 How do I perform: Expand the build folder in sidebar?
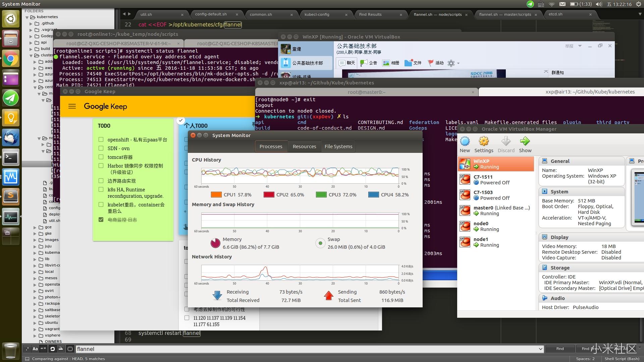pos(31,49)
